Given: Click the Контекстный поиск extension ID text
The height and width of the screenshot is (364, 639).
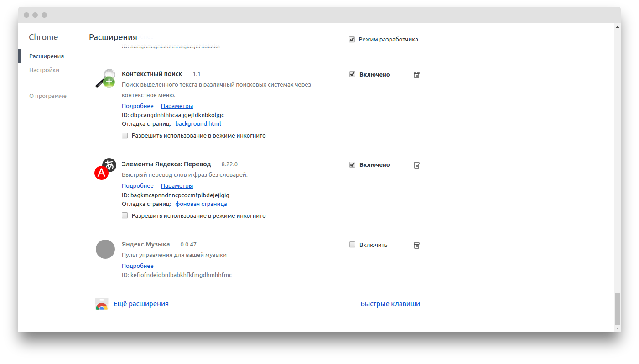Looking at the screenshot, I should click(x=173, y=115).
